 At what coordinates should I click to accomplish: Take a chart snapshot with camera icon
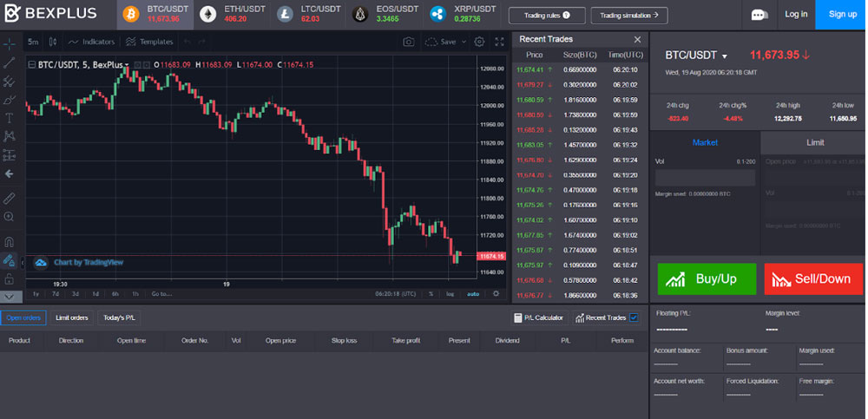pos(409,42)
